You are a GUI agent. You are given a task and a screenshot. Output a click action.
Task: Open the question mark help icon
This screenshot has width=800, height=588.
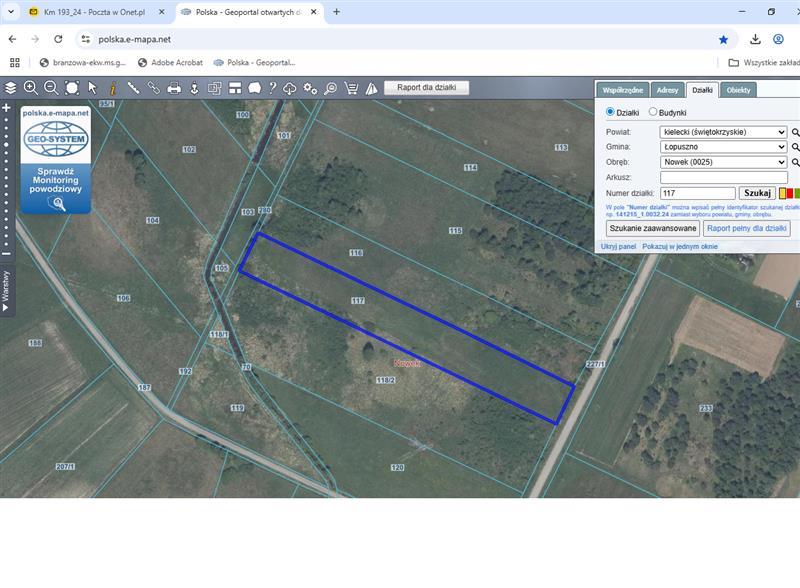tap(272, 88)
